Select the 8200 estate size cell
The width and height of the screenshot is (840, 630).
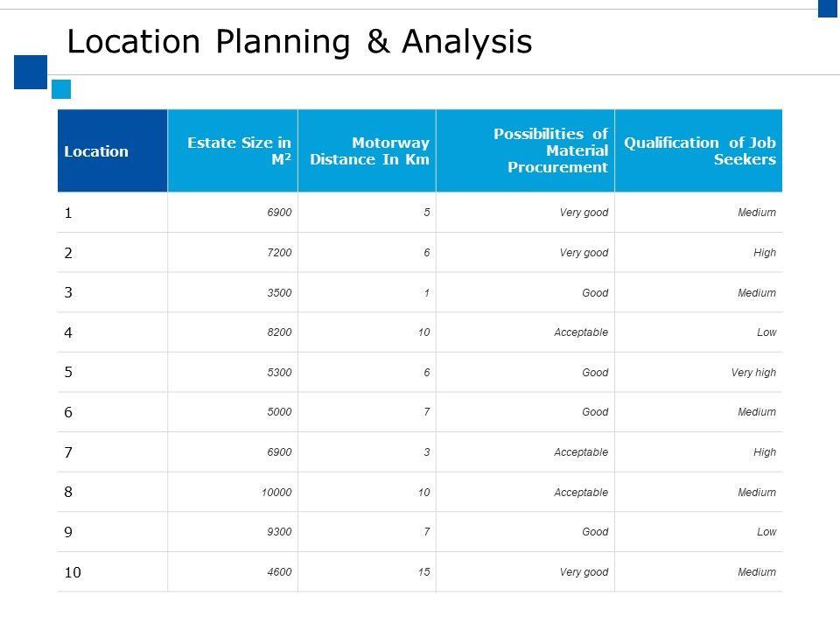[x=281, y=332]
